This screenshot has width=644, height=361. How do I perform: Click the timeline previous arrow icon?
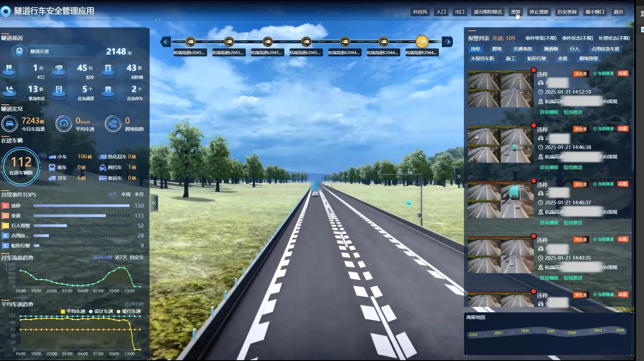[165, 41]
